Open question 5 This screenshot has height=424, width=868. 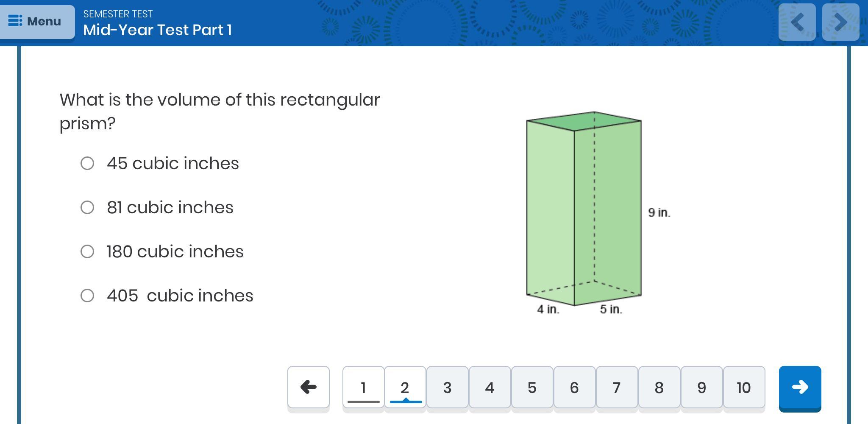pos(532,388)
